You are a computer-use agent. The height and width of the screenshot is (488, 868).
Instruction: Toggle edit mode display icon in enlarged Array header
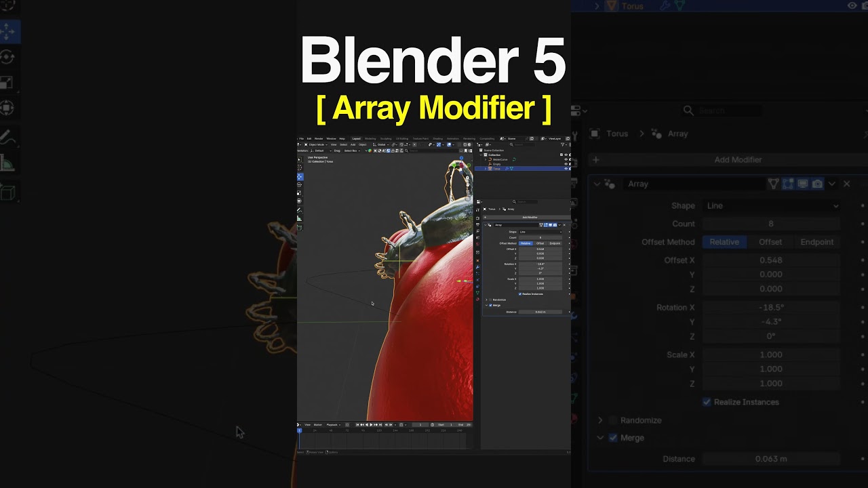[x=788, y=184]
